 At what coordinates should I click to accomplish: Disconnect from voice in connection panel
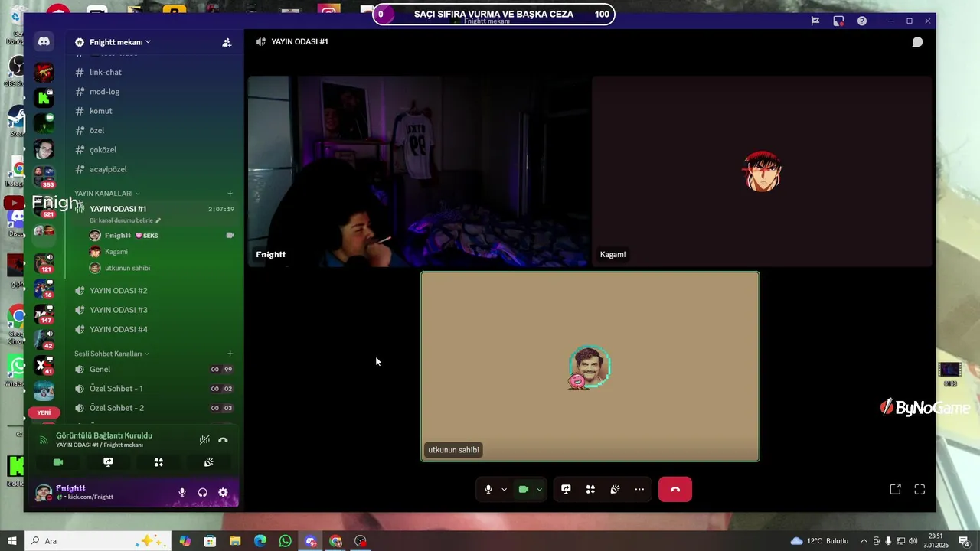point(223,440)
